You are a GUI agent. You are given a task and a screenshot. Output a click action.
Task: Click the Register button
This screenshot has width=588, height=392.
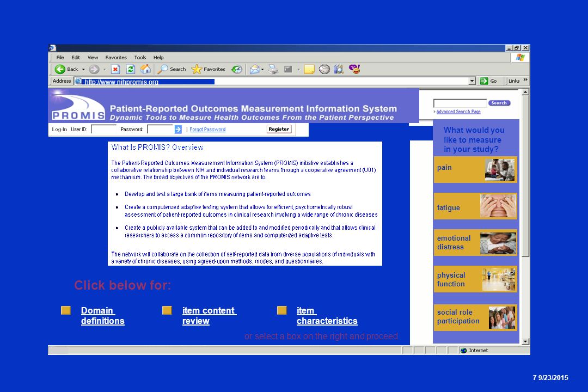coord(279,129)
